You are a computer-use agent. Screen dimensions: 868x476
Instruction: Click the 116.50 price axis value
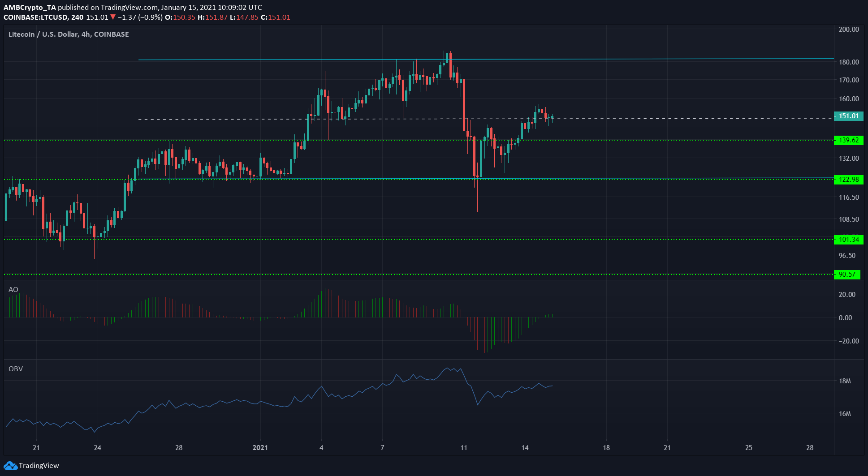[849, 197]
